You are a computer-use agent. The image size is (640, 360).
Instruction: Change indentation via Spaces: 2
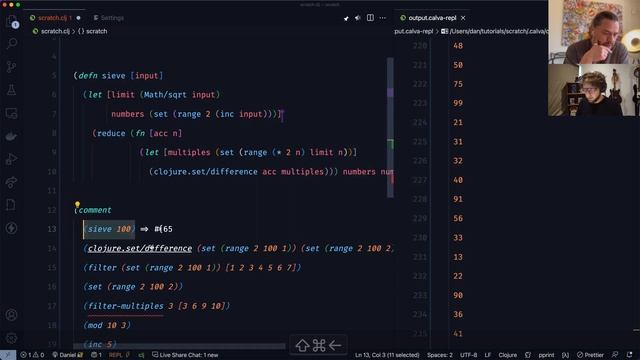pyautogui.click(x=440, y=355)
